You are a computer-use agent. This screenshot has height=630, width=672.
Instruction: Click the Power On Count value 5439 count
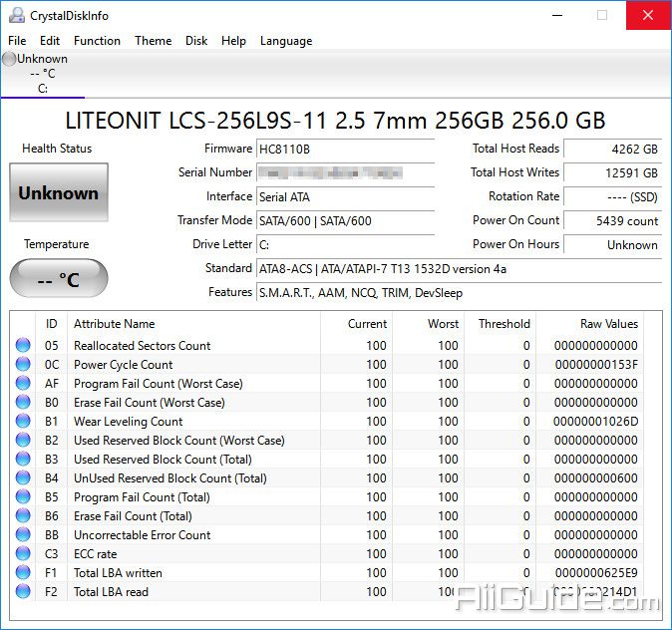[613, 221]
